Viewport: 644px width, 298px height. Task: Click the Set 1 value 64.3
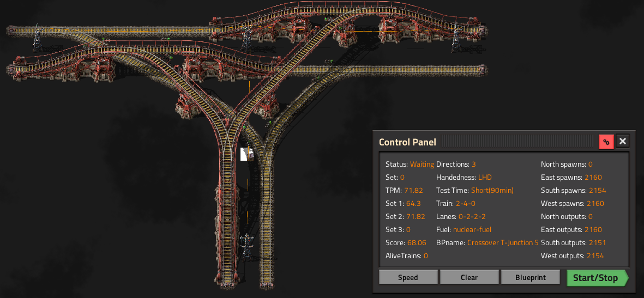pos(413,204)
